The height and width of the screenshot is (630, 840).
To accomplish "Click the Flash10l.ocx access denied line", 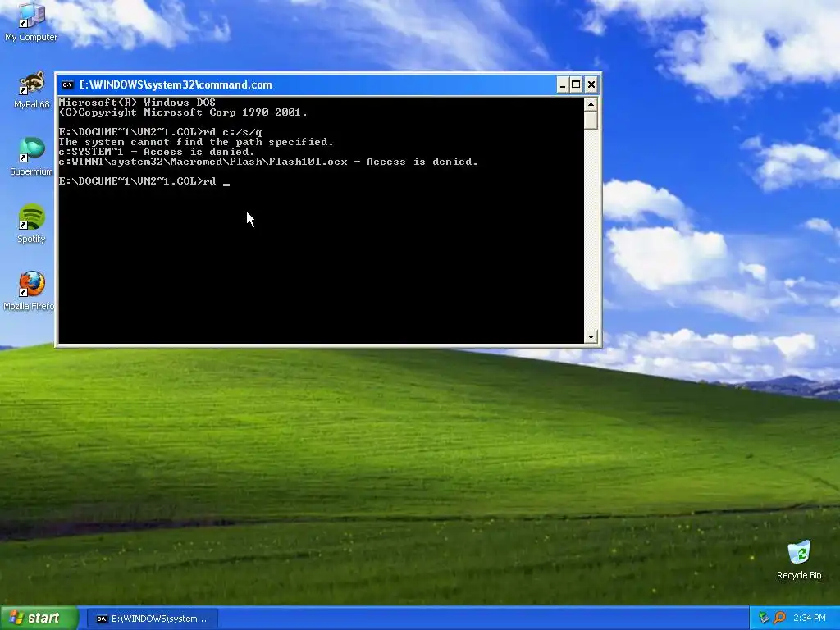I will [268, 162].
